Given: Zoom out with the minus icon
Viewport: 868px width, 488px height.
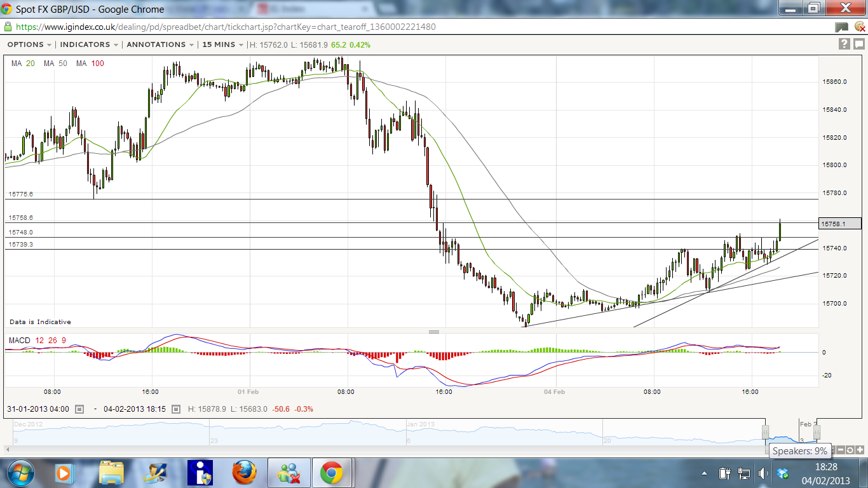Looking at the screenshot, I should point(840,450).
